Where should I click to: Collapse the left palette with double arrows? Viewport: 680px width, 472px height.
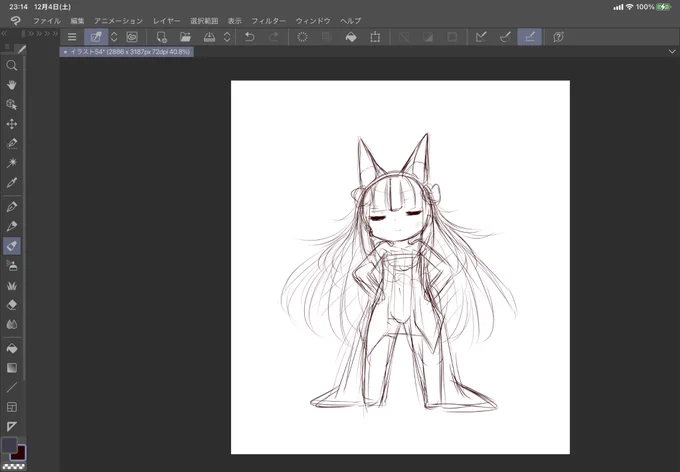4,33
